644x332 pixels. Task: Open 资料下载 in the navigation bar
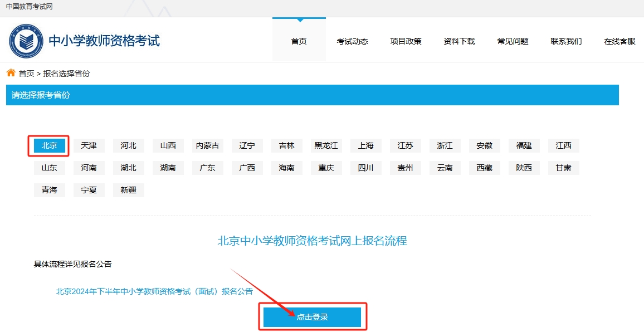tap(459, 41)
